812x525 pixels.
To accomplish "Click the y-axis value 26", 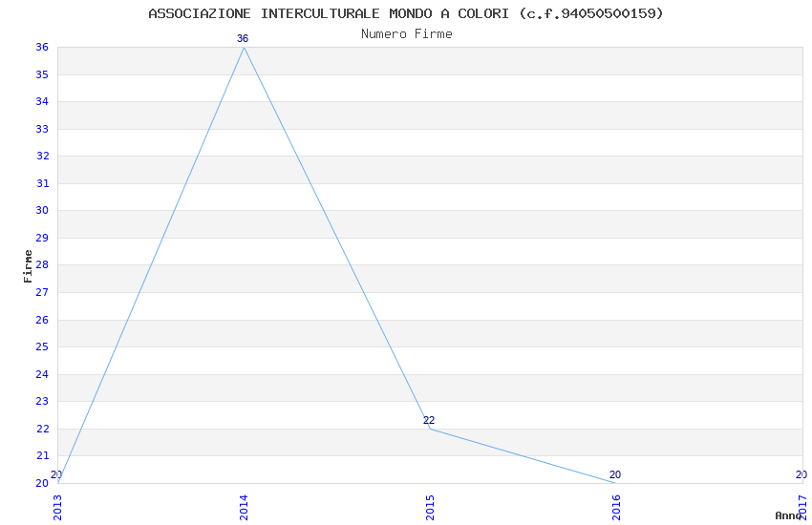I will click(x=42, y=320).
